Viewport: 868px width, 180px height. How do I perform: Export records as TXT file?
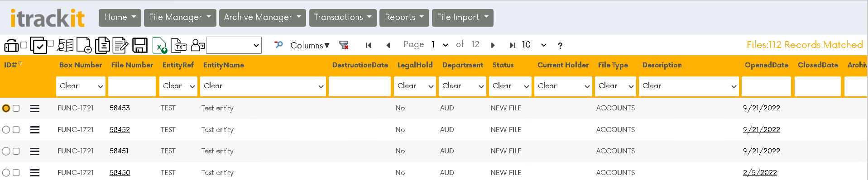click(x=179, y=45)
